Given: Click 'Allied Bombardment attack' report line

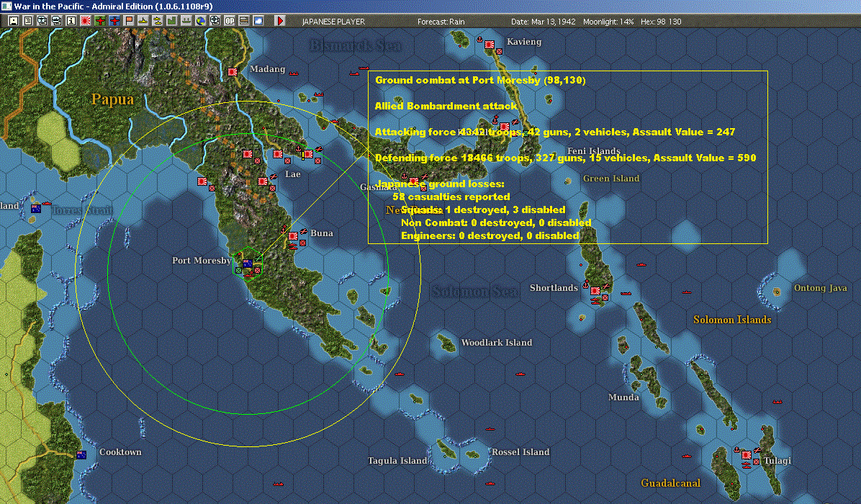Looking at the screenshot, I should (x=446, y=106).
